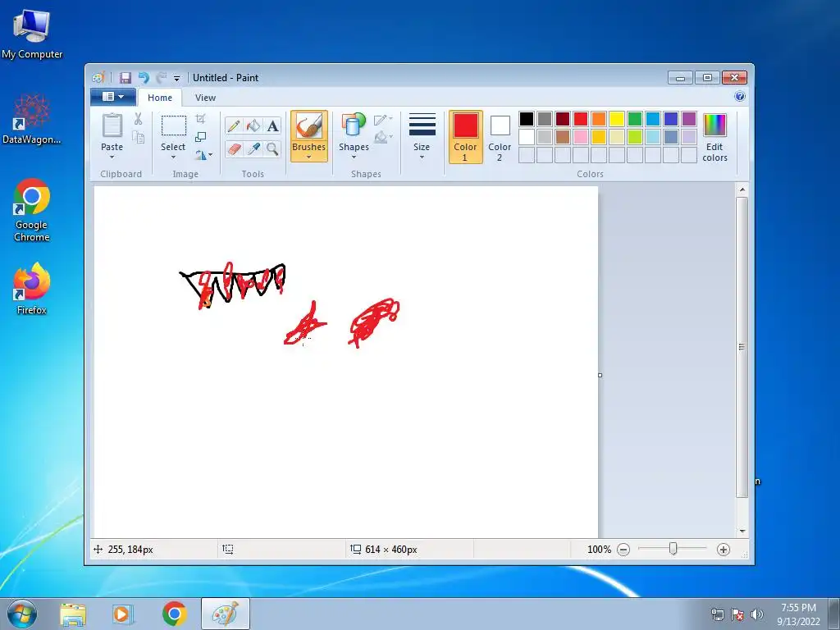Click the Action Center flag tray icon
Viewport: 840px width, 630px height.
(x=737, y=614)
